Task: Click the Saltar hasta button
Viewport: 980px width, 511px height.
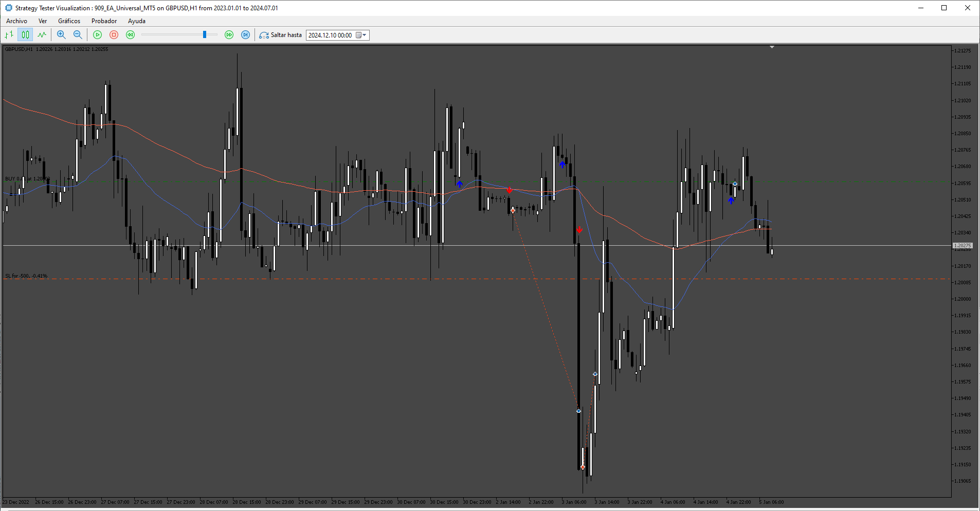Action: 281,35
